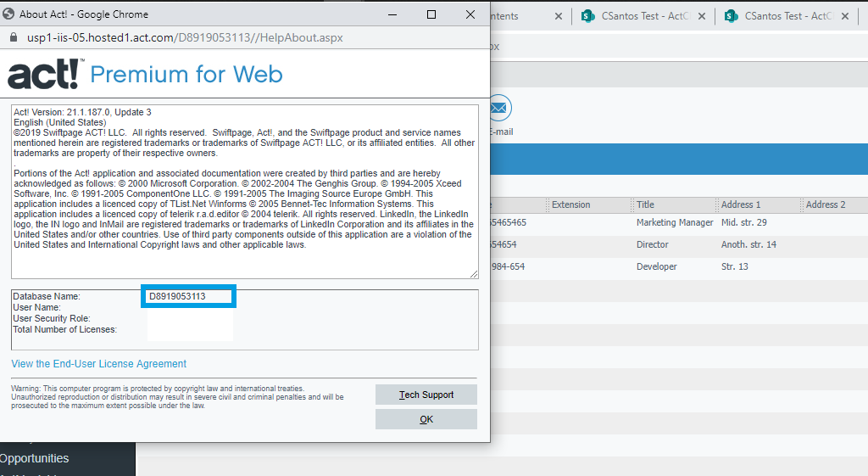Select the Address 1 column header
The height and width of the screenshot is (476, 868).
click(741, 204)
